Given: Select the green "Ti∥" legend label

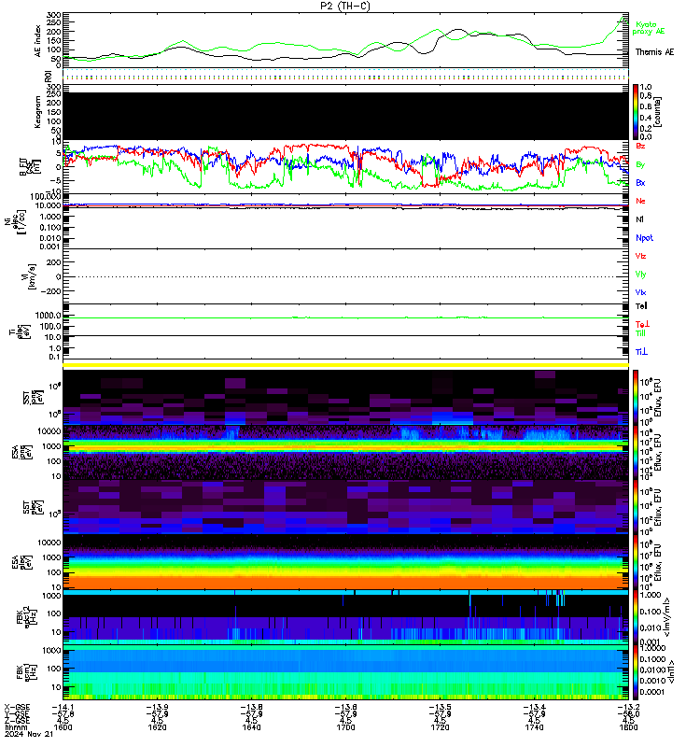Looking at the screenshot, I should point(640,333).
